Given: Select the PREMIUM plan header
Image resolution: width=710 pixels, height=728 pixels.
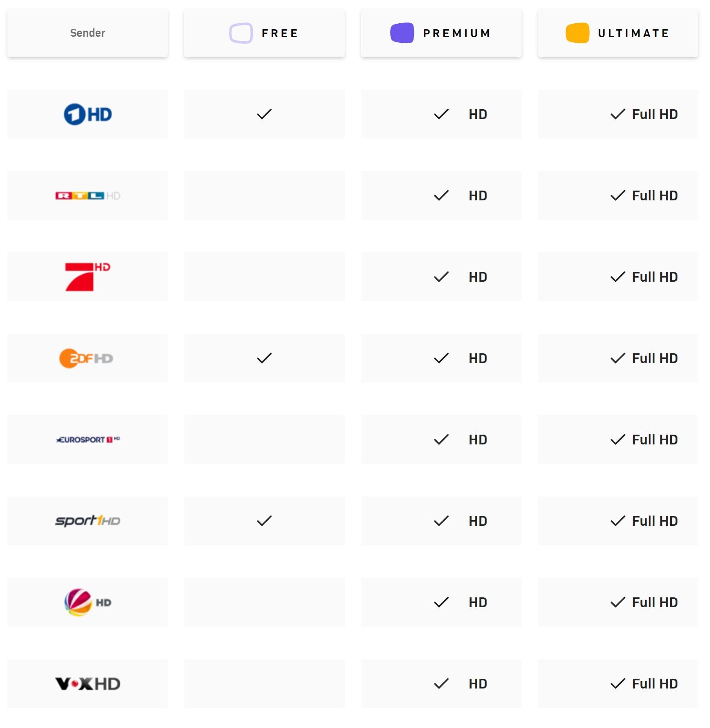Looking at the screenshot, I should [441, 33].
